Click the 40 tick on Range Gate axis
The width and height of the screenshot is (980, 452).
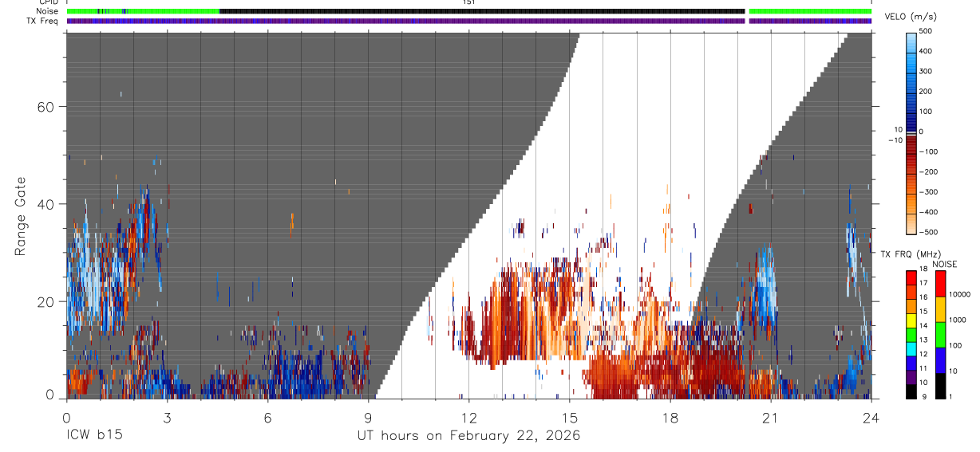point(47,204)
